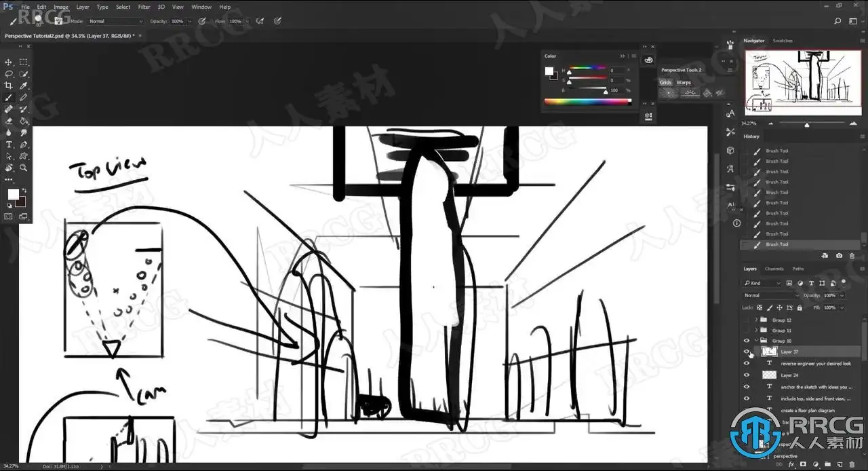Select the Path Selection arrow tool
The image size is (868, 471).
point(9,156)
